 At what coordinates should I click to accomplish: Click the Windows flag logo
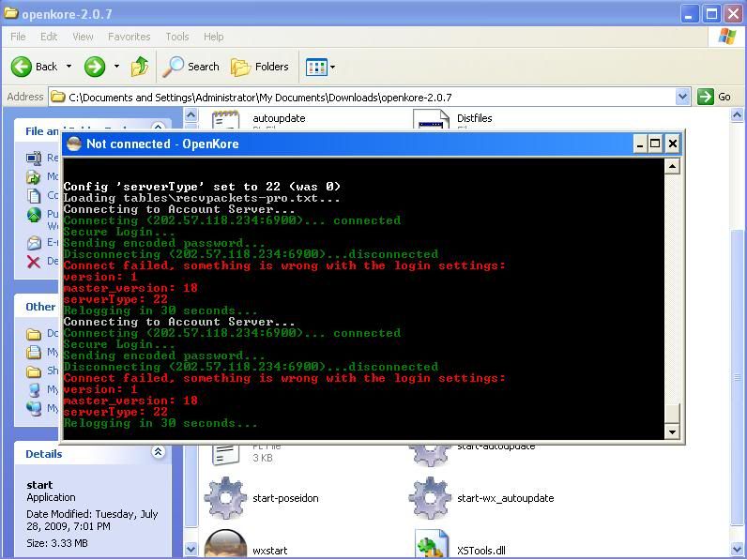pyautogui.click(x=727, y=36)
